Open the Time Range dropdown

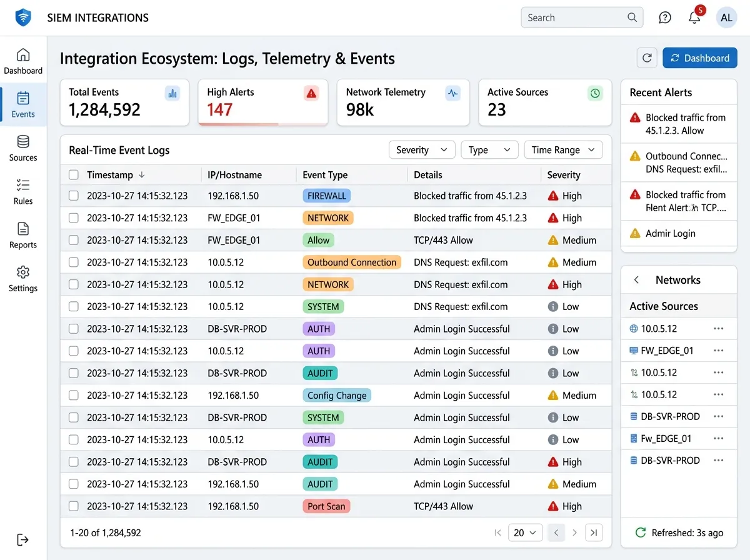(x=563, y=150)
